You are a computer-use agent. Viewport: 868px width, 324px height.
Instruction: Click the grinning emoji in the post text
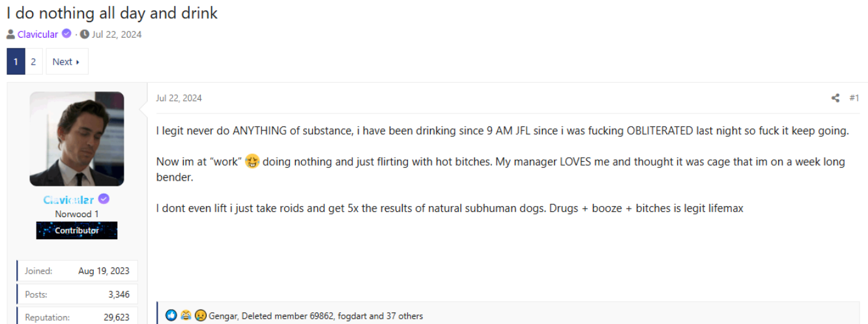tap(252, 162)
